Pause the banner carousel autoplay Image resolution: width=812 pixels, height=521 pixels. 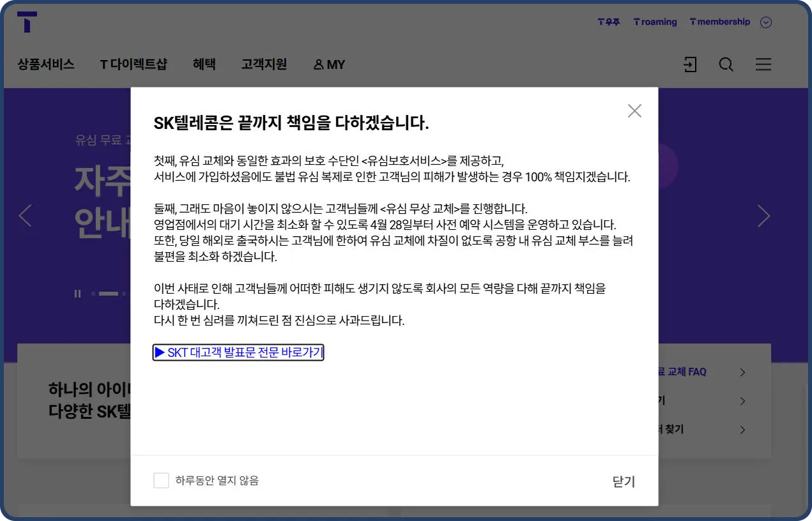tap(78, 294)
